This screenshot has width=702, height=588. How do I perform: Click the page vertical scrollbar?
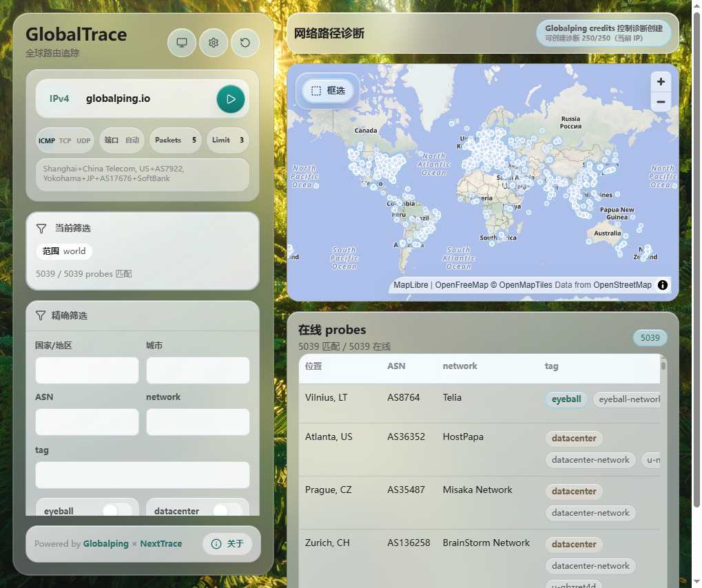[x=696, y=260]
